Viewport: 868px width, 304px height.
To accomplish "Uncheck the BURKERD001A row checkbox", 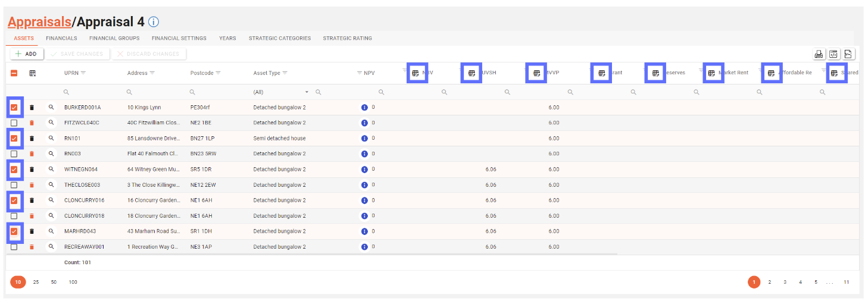I will pyautogui.click(x=14, y=108).
